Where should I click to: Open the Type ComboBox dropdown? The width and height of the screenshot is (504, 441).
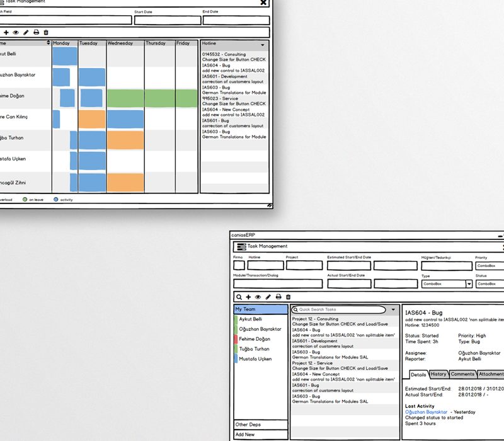[469, 283]
